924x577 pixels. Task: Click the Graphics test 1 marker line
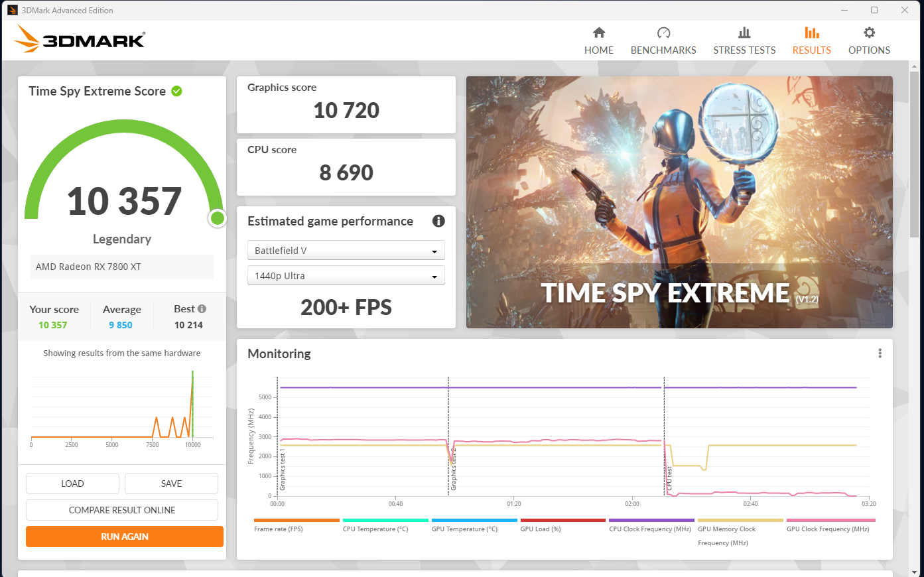pyautogui.click(x=277, y=436)
